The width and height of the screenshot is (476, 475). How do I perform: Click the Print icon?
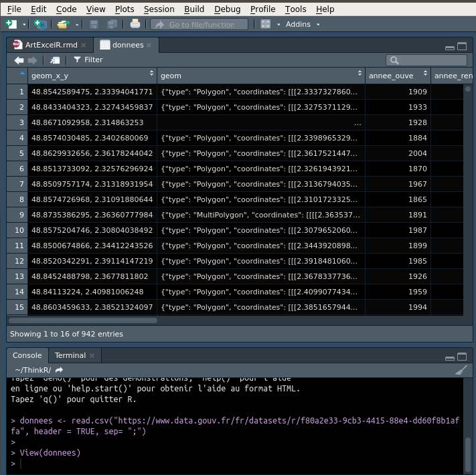tap(135, 24)
